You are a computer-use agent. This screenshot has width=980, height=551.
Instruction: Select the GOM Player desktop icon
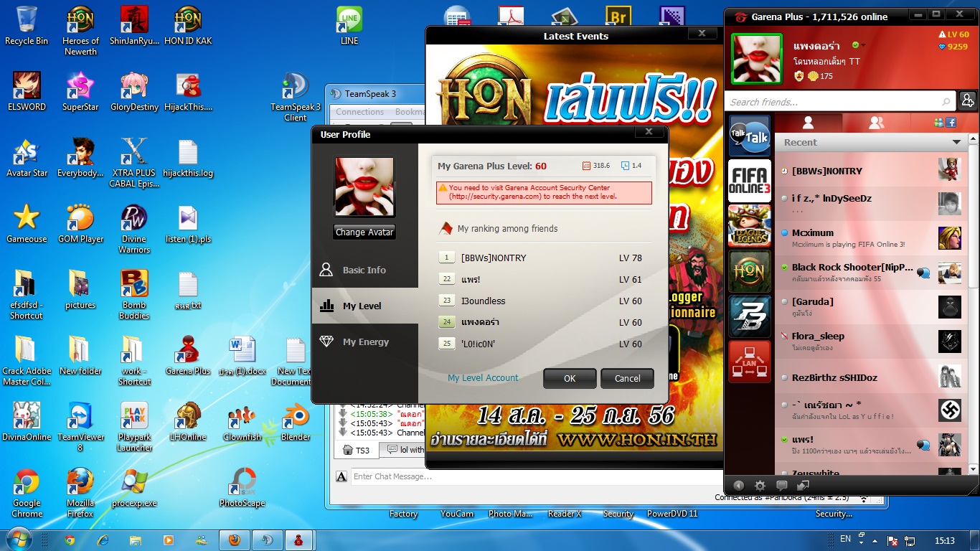coord(80,223)
